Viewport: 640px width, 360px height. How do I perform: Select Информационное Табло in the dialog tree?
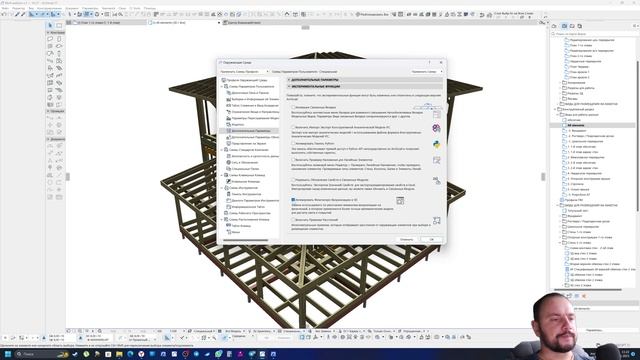tap(249, 207)
